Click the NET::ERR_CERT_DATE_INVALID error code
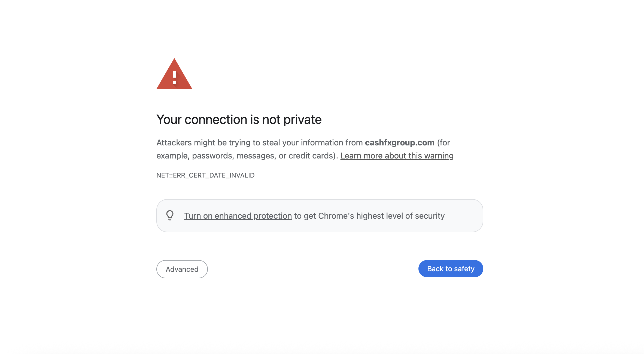The height and width of the screenshot is (354, 644). (205, 175)
